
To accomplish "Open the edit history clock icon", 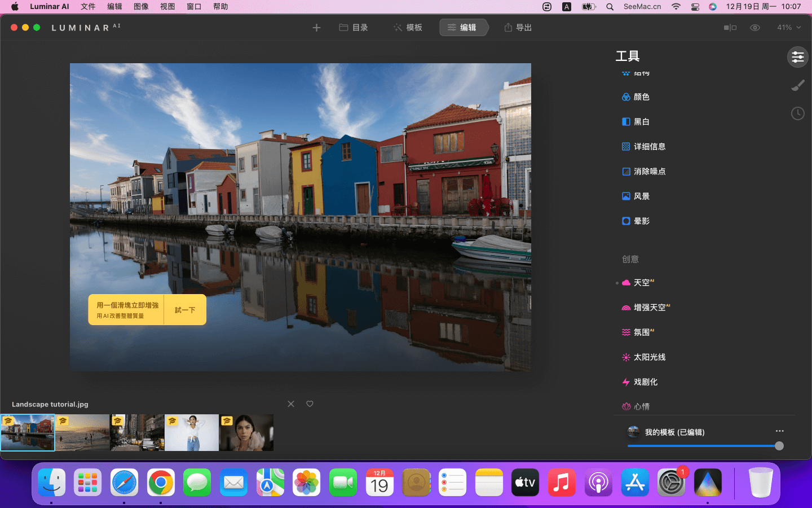I will coord(797,113).
